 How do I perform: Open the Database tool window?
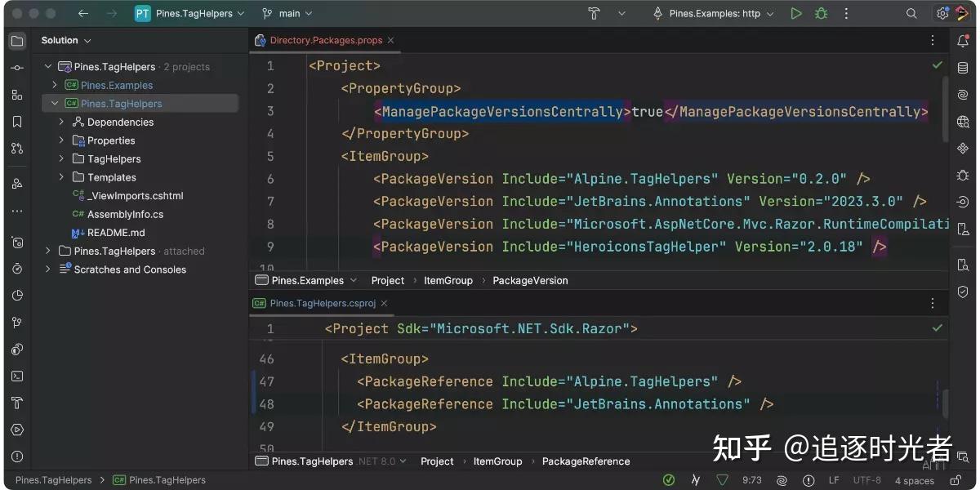[962, 67]
